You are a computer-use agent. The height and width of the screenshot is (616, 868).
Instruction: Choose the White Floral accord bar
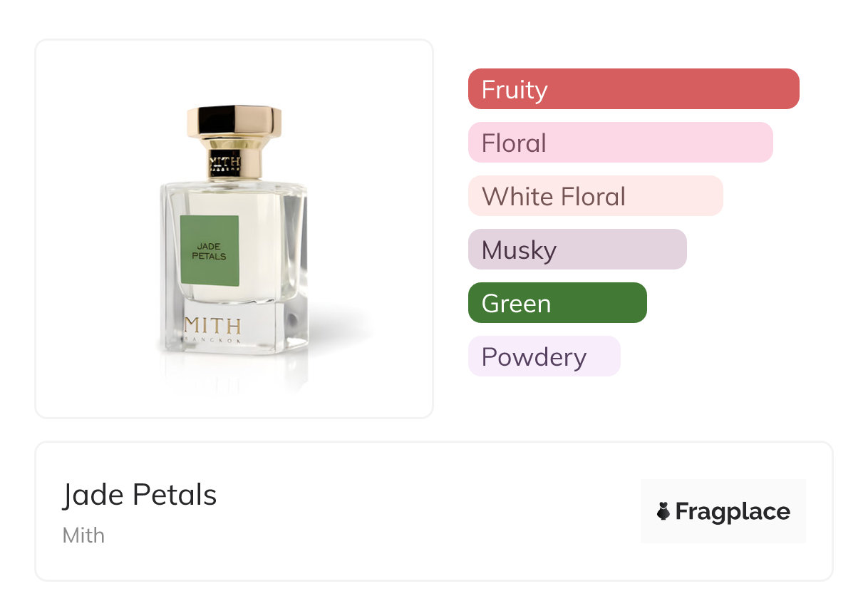[595, 196]
